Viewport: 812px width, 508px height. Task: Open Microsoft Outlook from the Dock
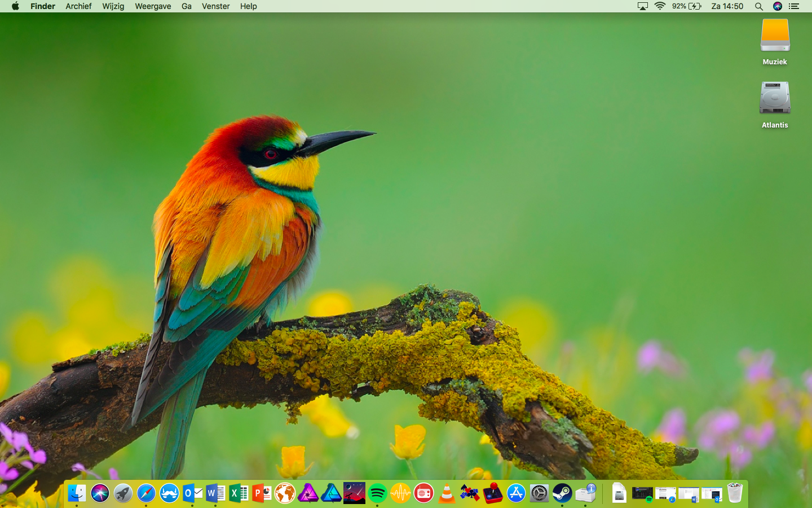point(192,494)
